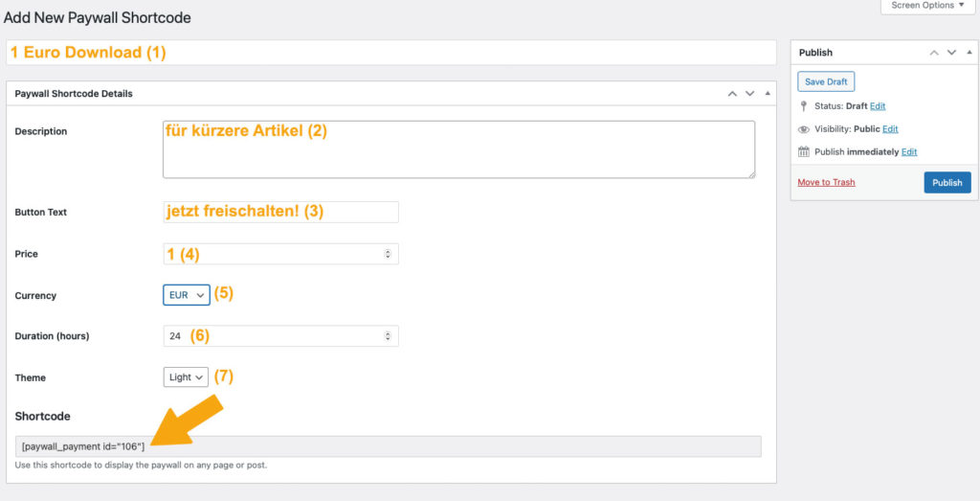Edit the Draft status link

coord(878,106)
